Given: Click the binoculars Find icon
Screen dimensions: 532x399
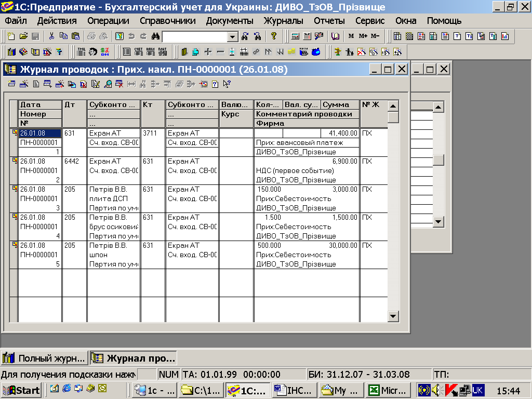Looking at the screenshot, I should click(x=155, y=36).
